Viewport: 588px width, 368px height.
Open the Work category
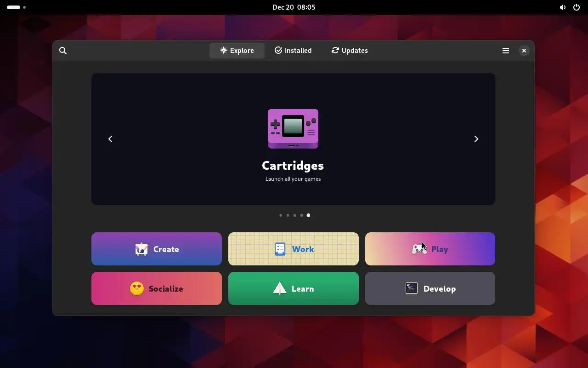tap(294, 249)
